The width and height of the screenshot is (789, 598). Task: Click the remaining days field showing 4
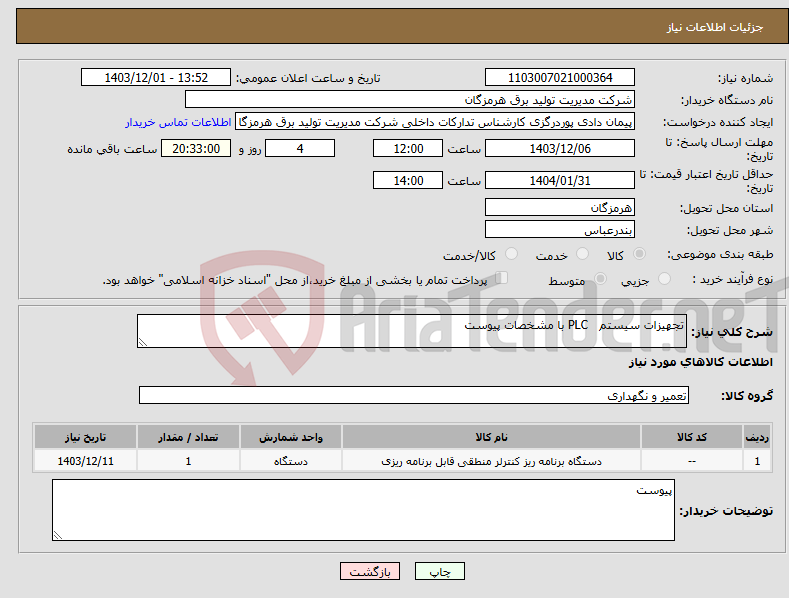pyautogui.click(x=300, y=148)
